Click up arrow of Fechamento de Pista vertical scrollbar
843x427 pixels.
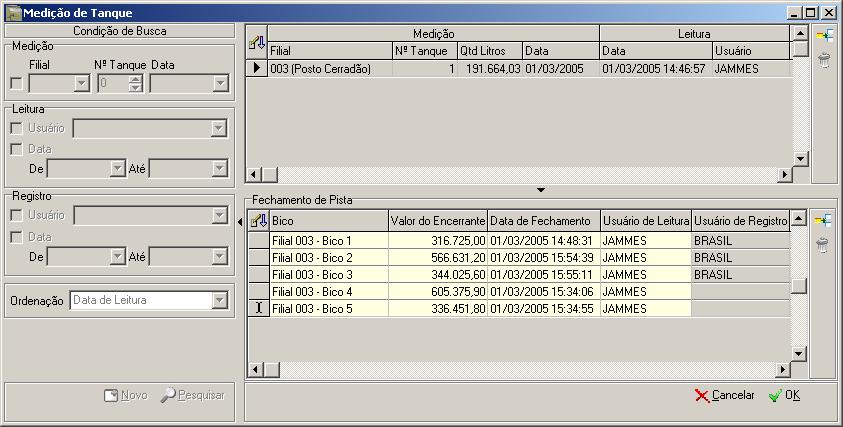(799, 218)
